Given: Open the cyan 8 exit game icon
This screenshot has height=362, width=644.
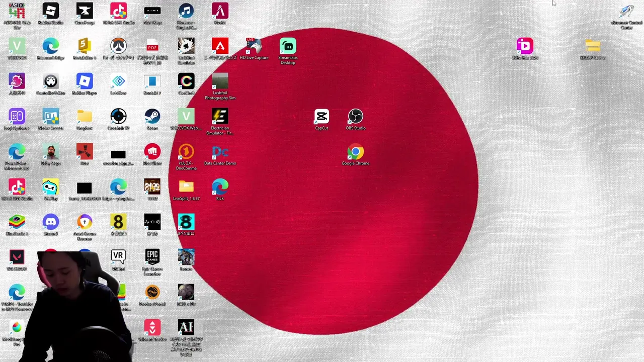Looking at the screenshot, I should pos(186,225).
